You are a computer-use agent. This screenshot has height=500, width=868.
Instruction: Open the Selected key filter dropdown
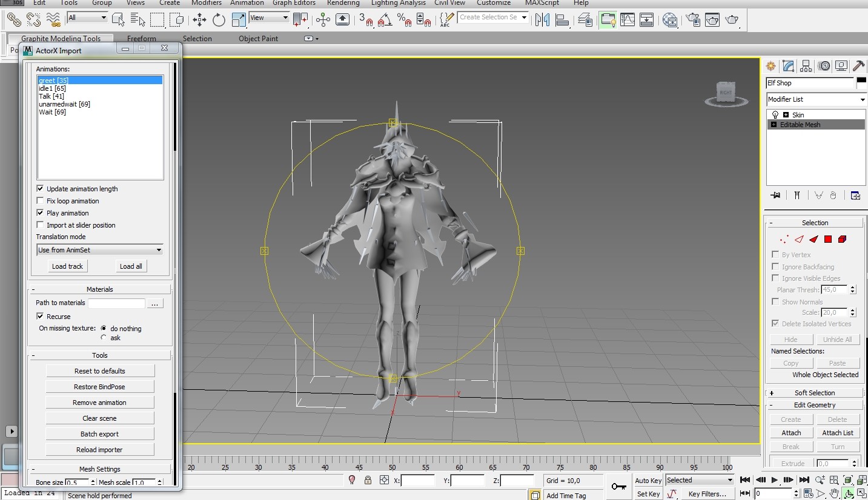tap(700, 480)
